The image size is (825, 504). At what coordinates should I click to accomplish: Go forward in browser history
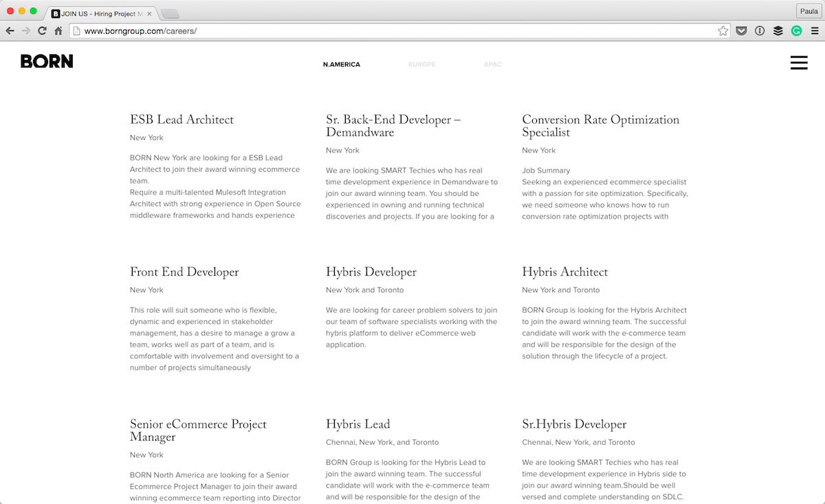26,30
